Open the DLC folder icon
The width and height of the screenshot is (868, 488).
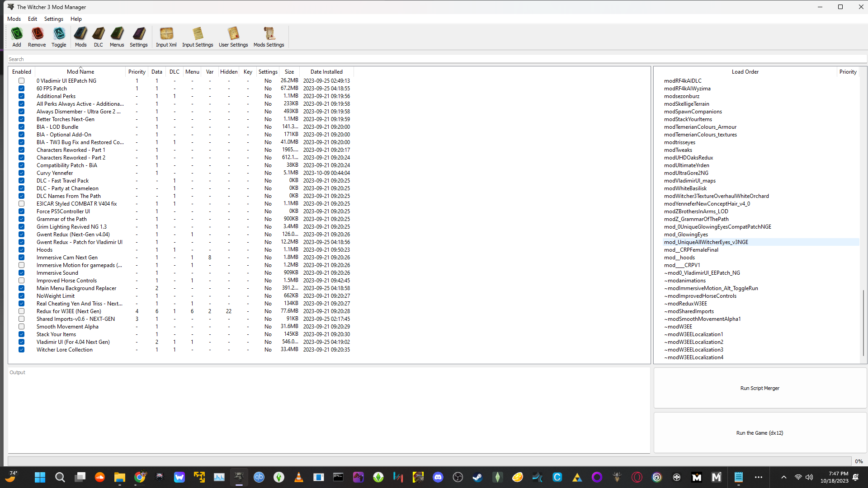98,37
